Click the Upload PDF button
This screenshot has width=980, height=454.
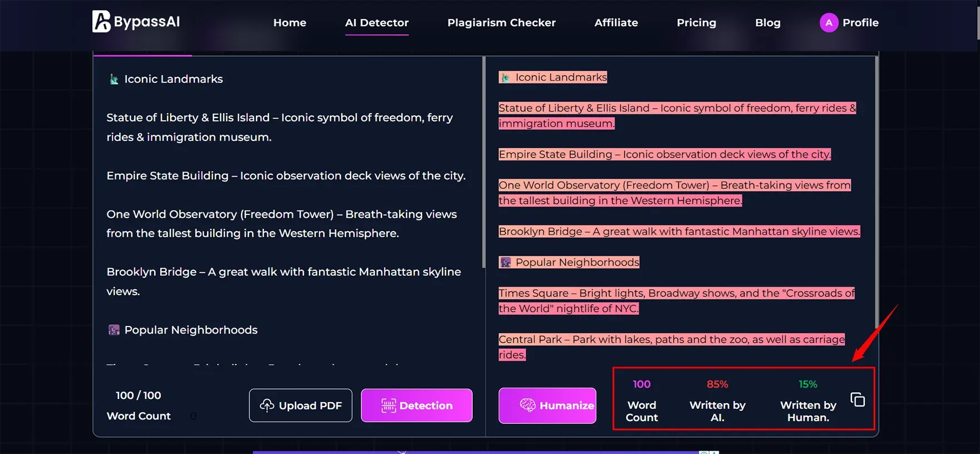(x=300, y=406)
